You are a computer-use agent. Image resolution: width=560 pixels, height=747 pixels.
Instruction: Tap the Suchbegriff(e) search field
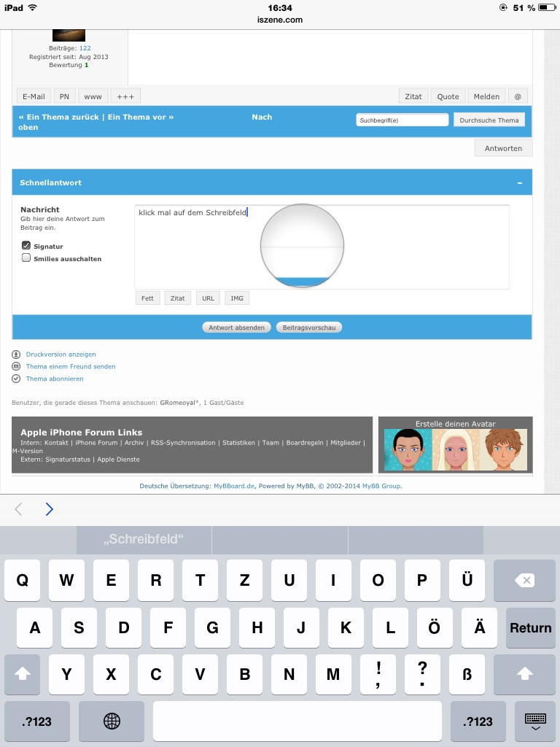click(x=402, y=120)
